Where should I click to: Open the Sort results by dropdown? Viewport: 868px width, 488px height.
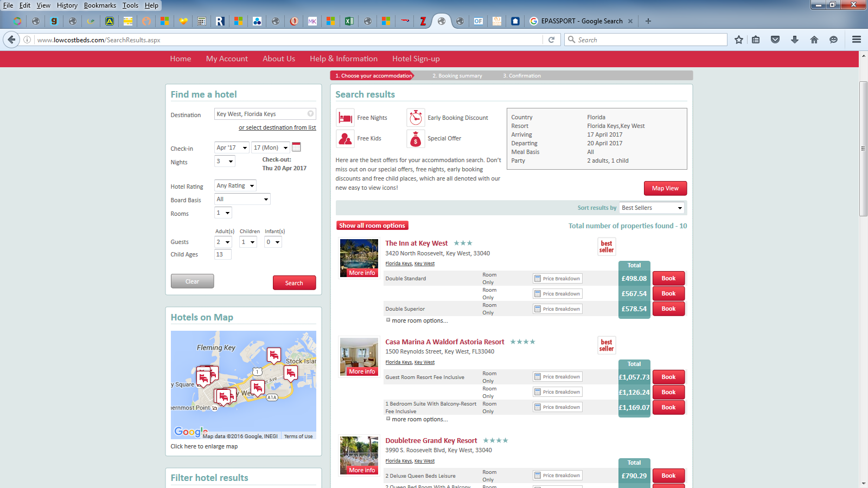pyautogui.click(x=652, y=208)
